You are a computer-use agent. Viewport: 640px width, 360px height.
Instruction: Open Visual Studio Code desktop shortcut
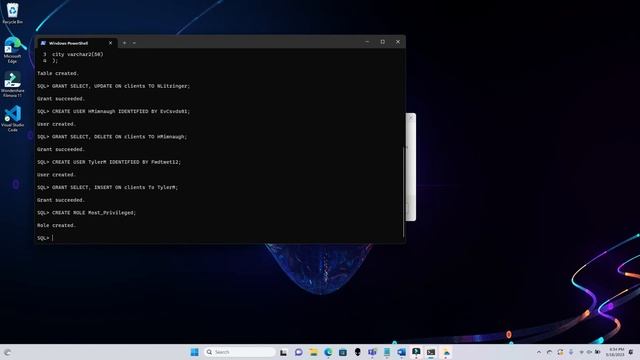pos(12,118)
